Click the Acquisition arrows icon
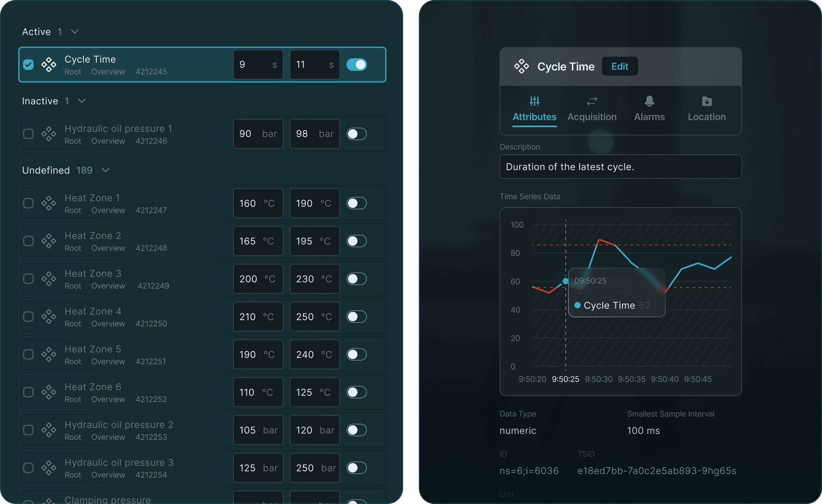This screenshot has height=504, width=822. pyautogui.click(x=592, y=101)
